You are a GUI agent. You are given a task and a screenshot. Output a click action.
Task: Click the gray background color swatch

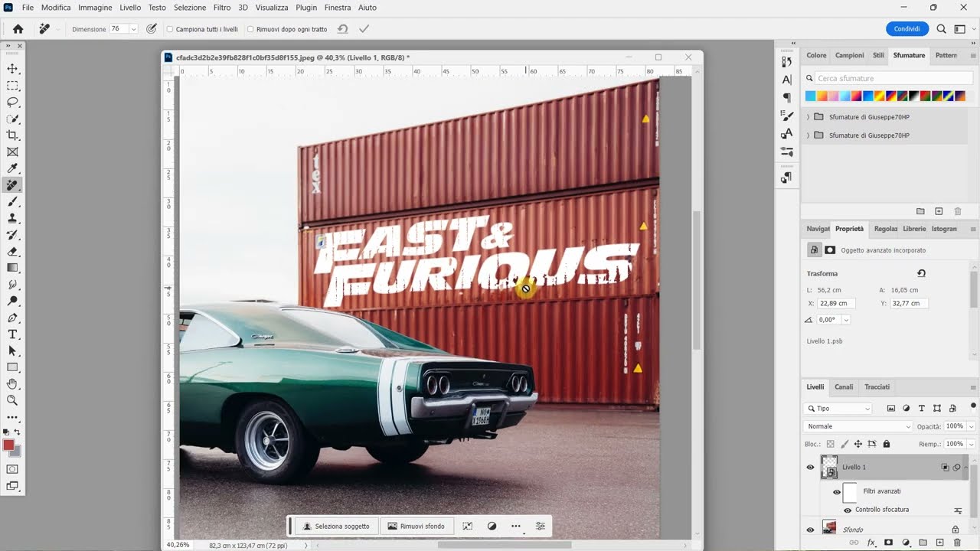(17, 452)
